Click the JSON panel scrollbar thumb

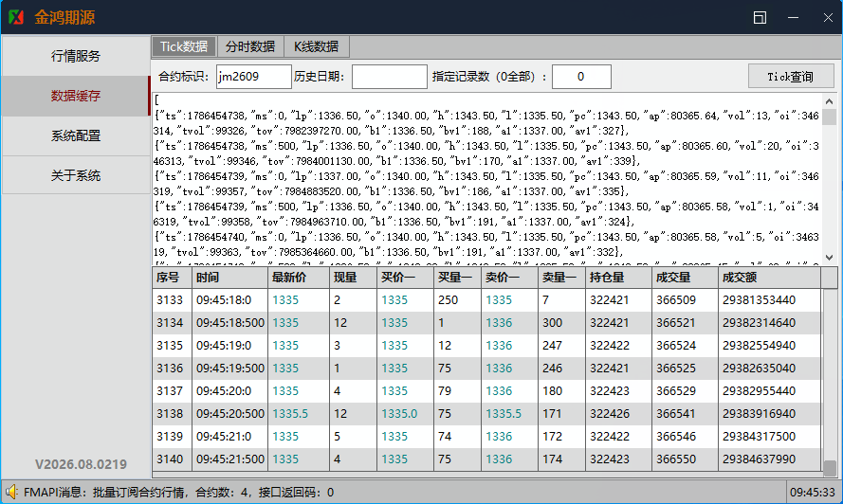(829, 117)
